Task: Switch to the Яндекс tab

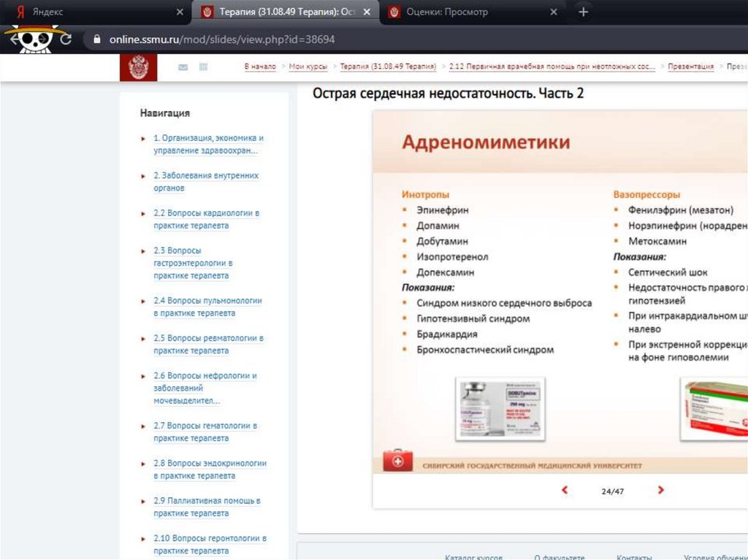Action: [96, 12]
